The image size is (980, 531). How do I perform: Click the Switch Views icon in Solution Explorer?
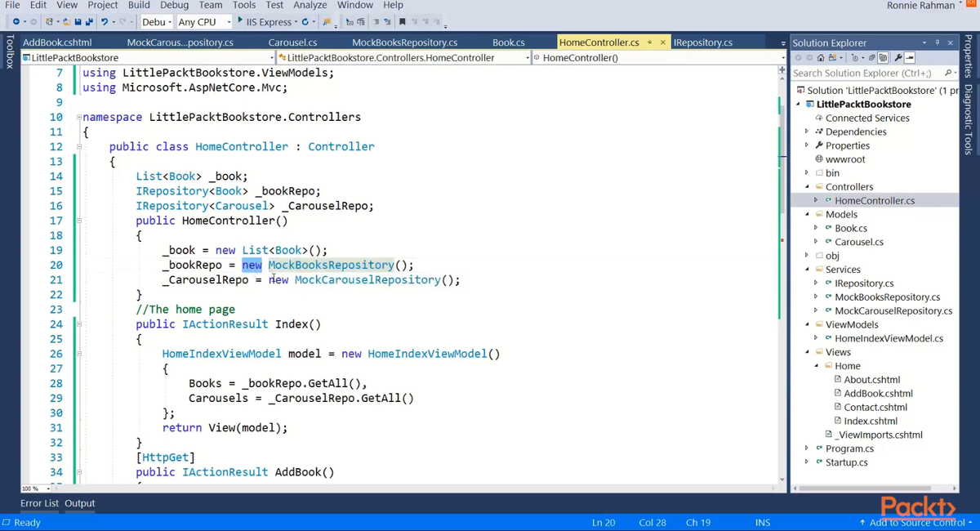pyautogui.click(x=832, y=58)
